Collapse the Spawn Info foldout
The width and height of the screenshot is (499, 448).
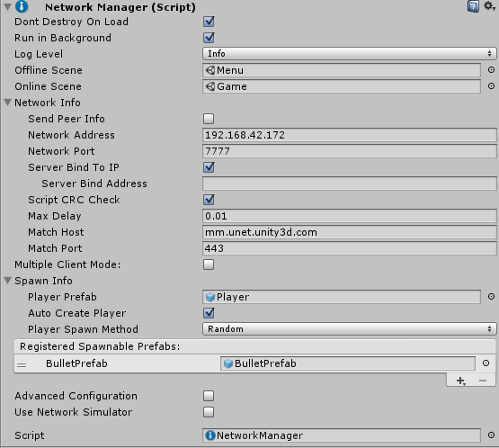7,280
